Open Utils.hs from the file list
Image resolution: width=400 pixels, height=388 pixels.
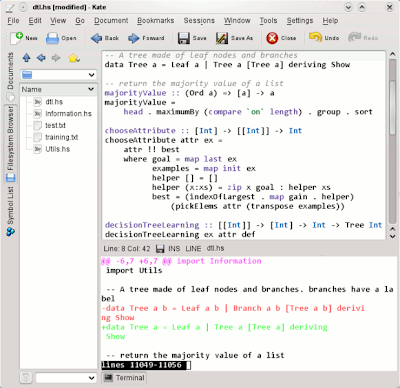tap(58, 149)
